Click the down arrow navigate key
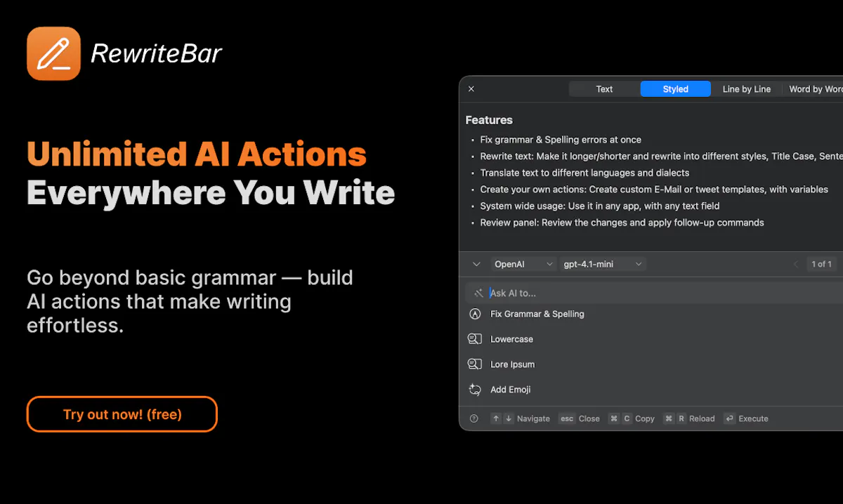The image size is (843, 504). pos(509,418)
